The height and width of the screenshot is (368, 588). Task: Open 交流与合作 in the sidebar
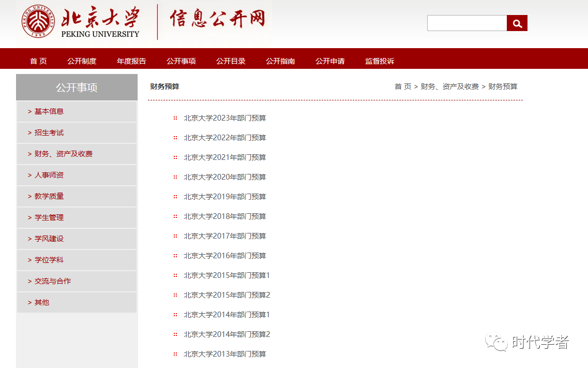pyautogui.click(x=77, y=282)
